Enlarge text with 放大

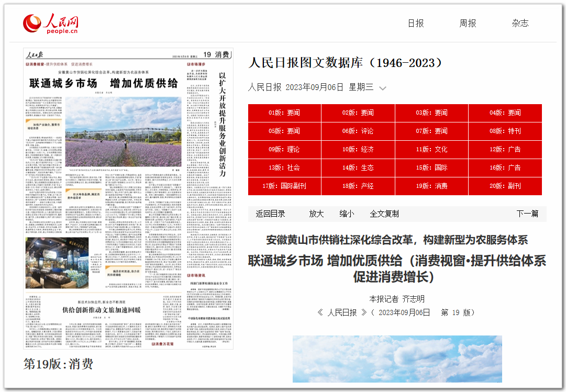pos(316,214)
